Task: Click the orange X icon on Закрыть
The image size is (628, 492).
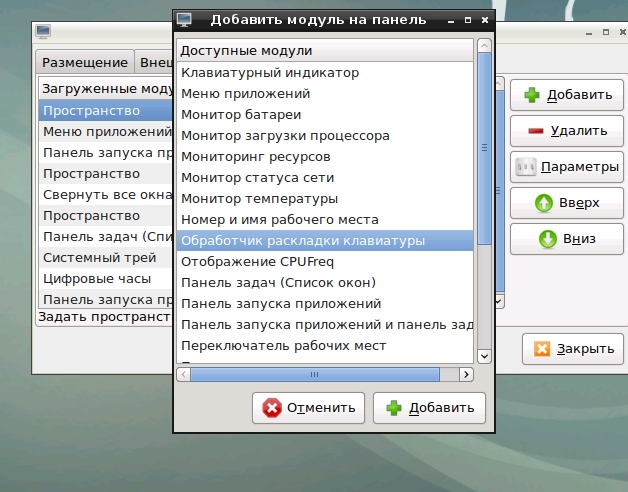Action: tap(542, 349)
